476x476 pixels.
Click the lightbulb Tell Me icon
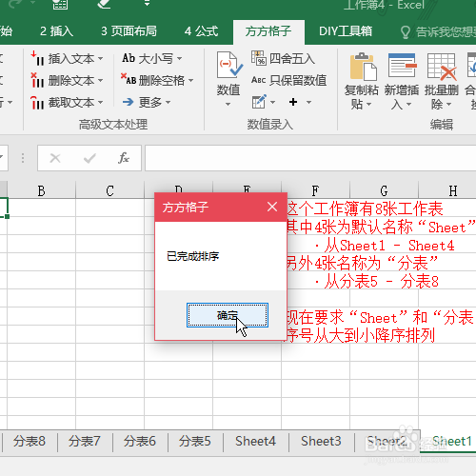[x=406, y=32]
